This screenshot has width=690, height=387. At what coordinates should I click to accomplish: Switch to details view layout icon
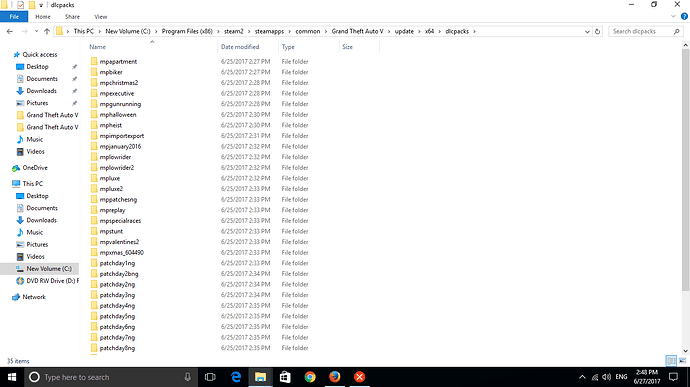click(x=671, y=361)
